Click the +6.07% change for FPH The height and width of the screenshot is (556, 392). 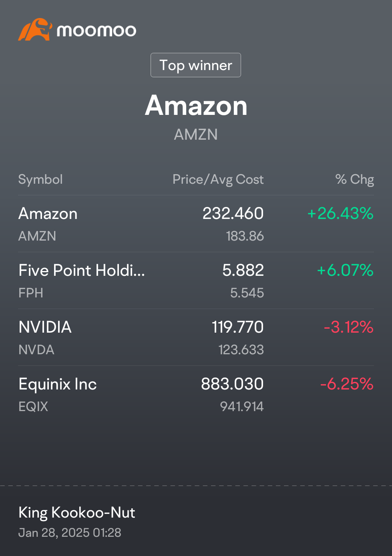click(x=345, y=270)
